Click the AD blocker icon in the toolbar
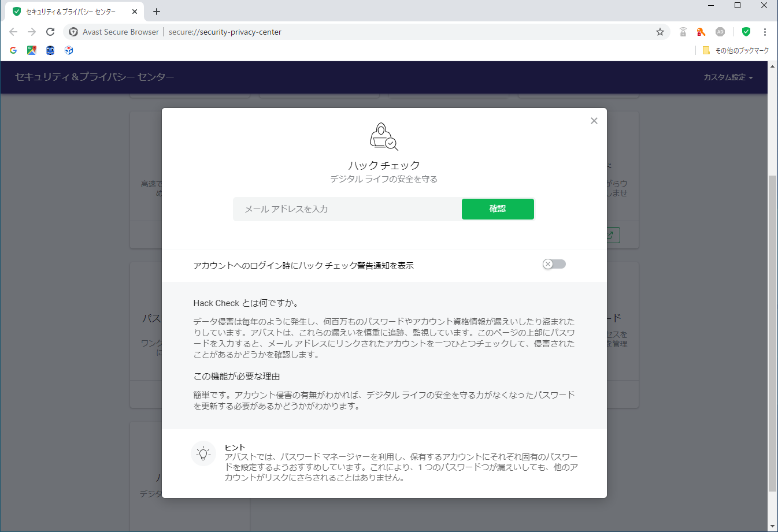The width and height of the screenshot is (778, 532). (x=721, y=32)
